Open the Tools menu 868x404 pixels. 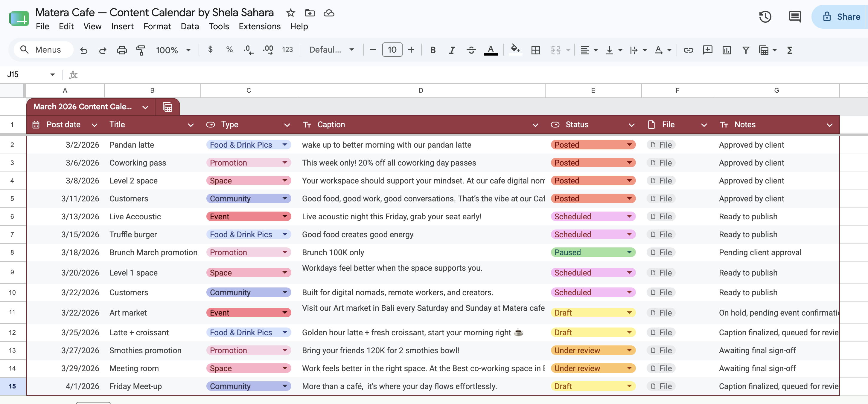219,26
